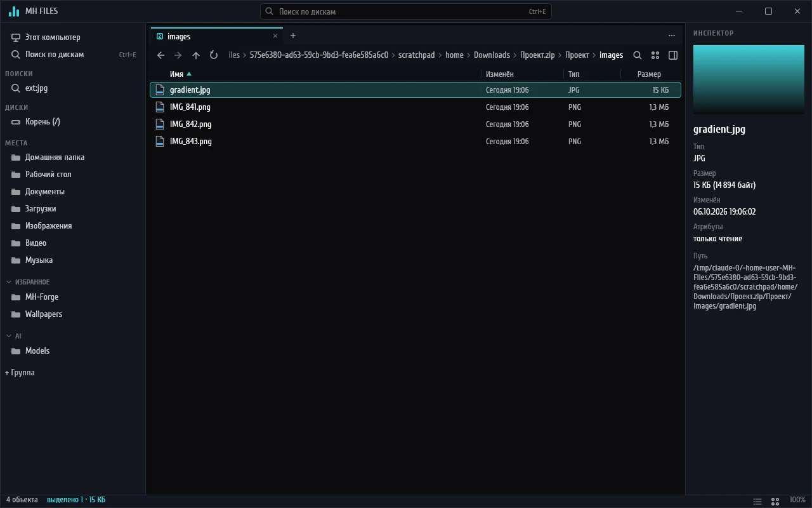
Task: Collapse the AI sidebar group
Action: 9,336
